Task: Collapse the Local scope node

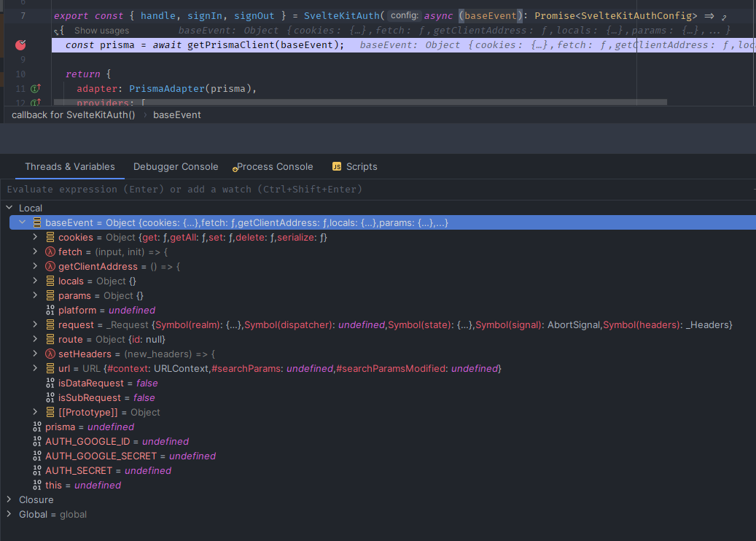Action: tap(9, 208)
